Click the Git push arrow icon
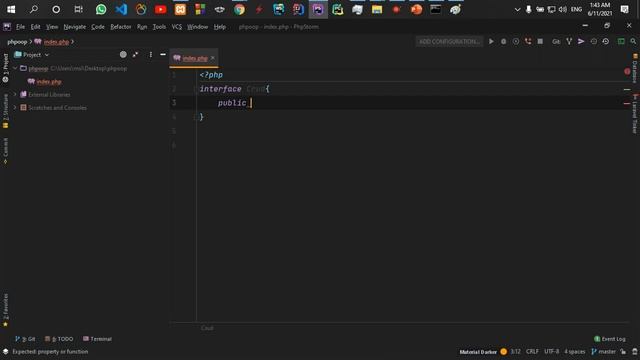 (581, 42)
